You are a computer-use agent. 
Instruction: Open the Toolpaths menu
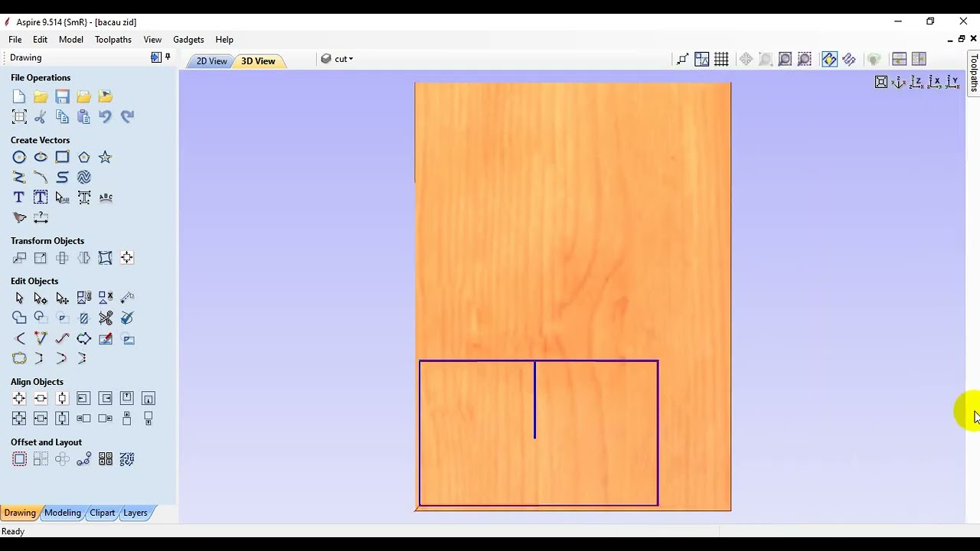click(113, 39)
